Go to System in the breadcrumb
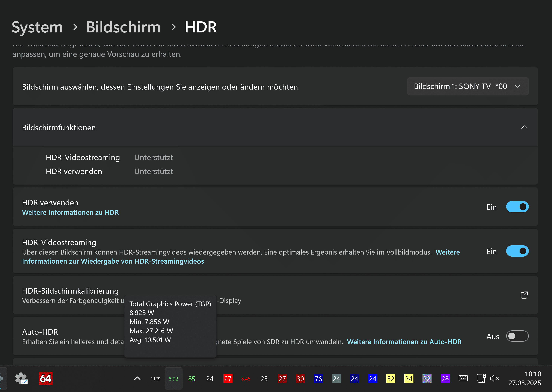Viewport: 552px width, 392px height. [37, 27]
